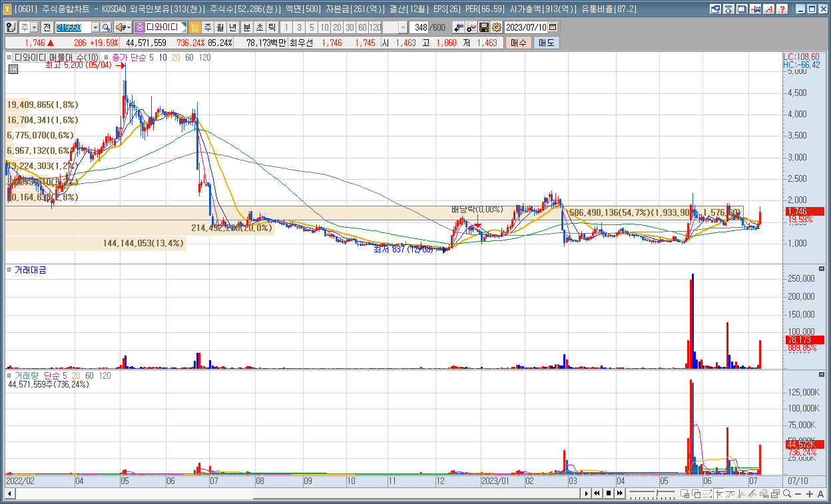Click the speaker alert icon in toolbar
831x504 pixels.
121,27
